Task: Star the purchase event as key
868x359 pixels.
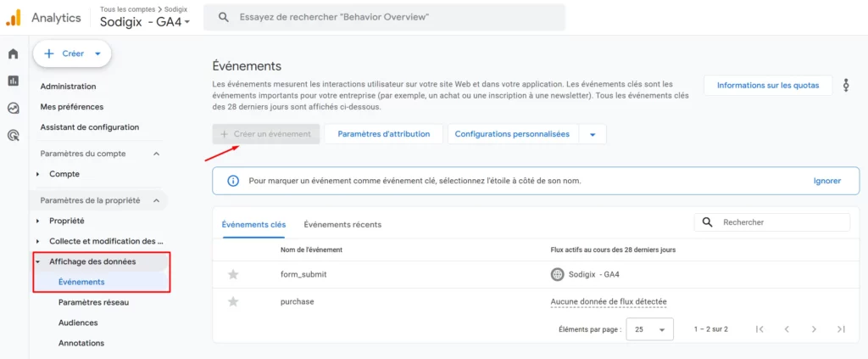Action: click(233, 302)
